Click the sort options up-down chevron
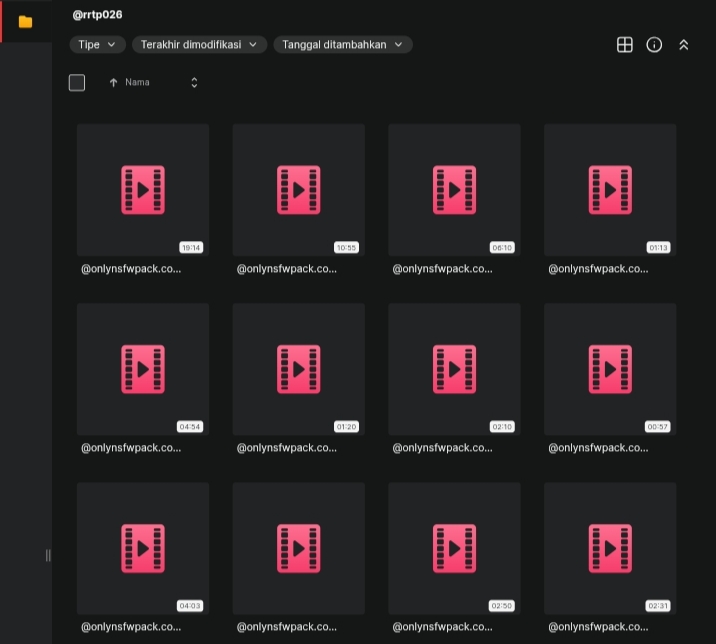Screen dimensions: 716x644 194,83
